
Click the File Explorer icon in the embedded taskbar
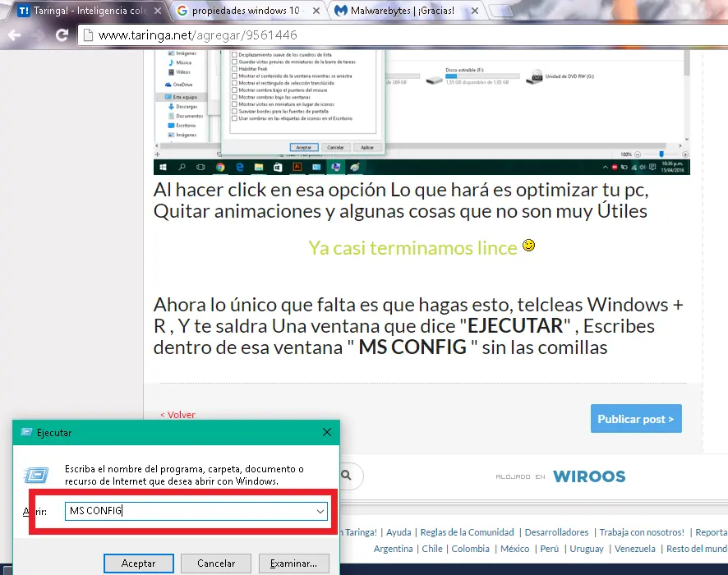[x=259, y=167]
